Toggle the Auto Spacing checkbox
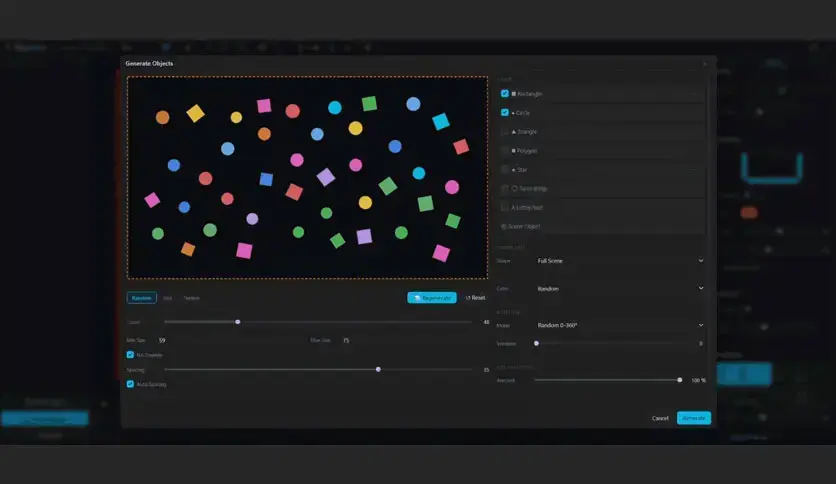This screenshot has width=836, height=484. (x=130, y=384)
